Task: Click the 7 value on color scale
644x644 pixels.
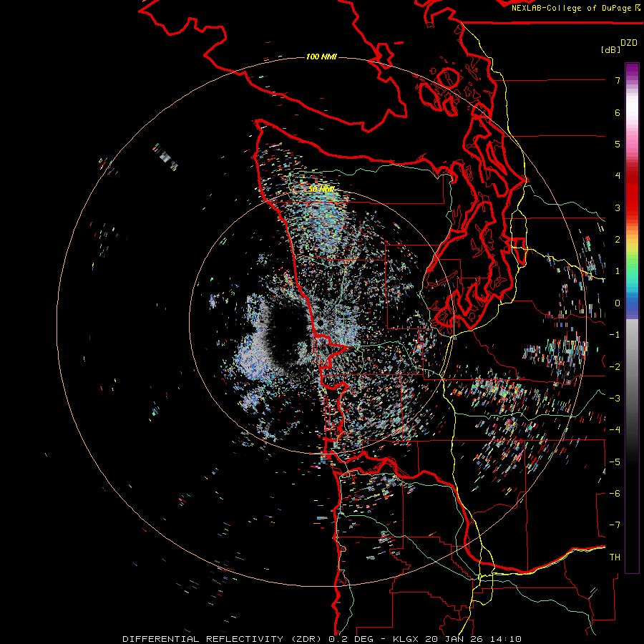Action: point(618,80)
